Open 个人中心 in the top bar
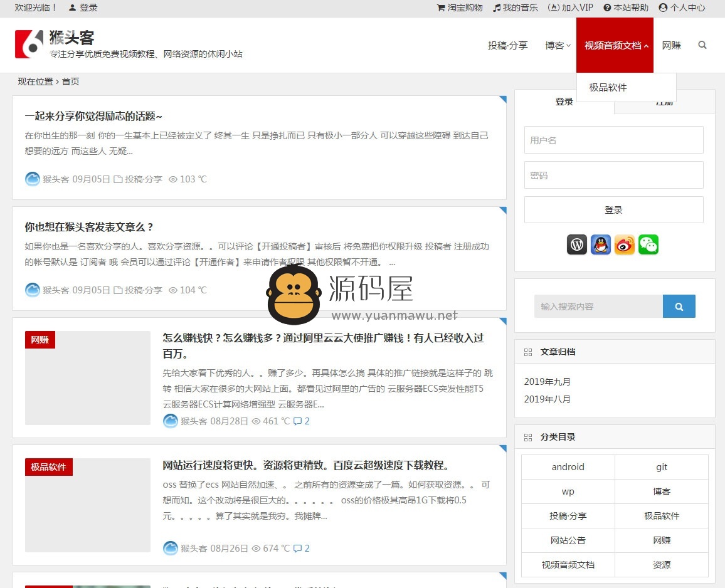This screenshot has height=588, width=725. (x=682, y=8)
